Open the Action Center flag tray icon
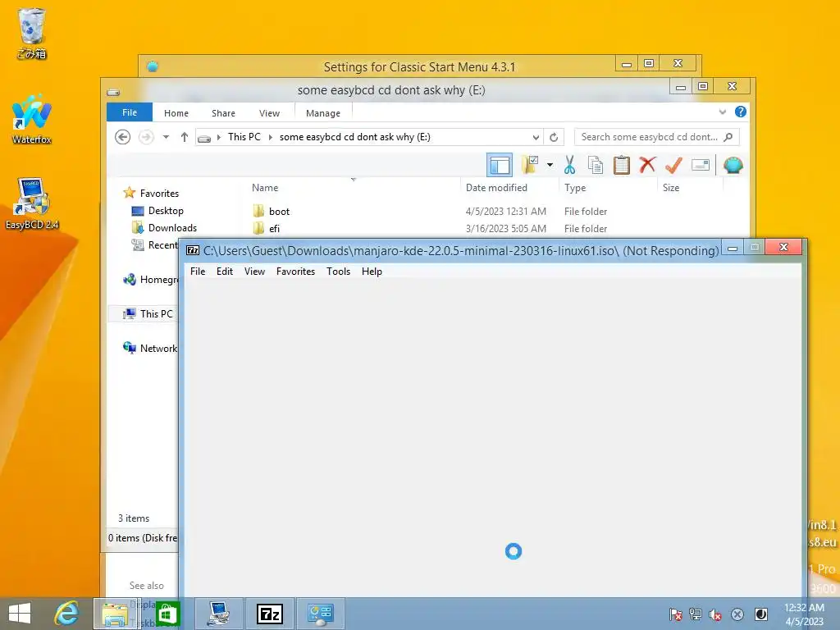Image resolution: width=840 pixels, height=630 pixels. [676, 614]
